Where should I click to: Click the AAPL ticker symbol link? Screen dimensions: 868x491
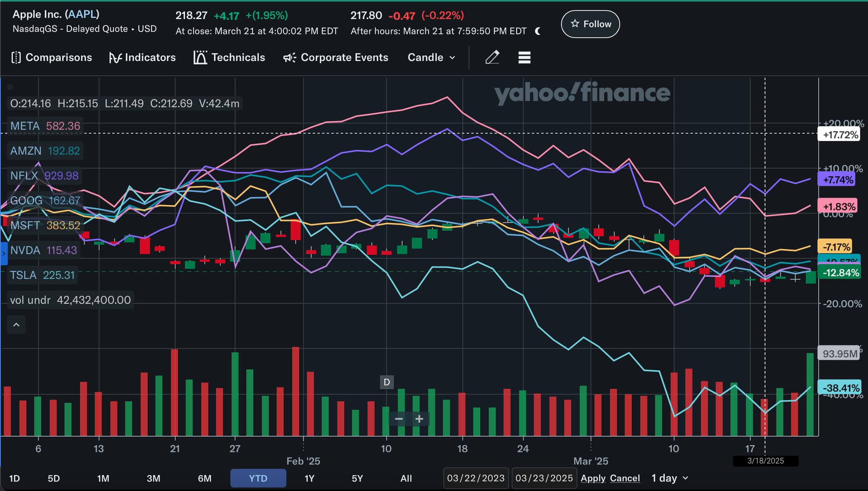click(82, 14)
